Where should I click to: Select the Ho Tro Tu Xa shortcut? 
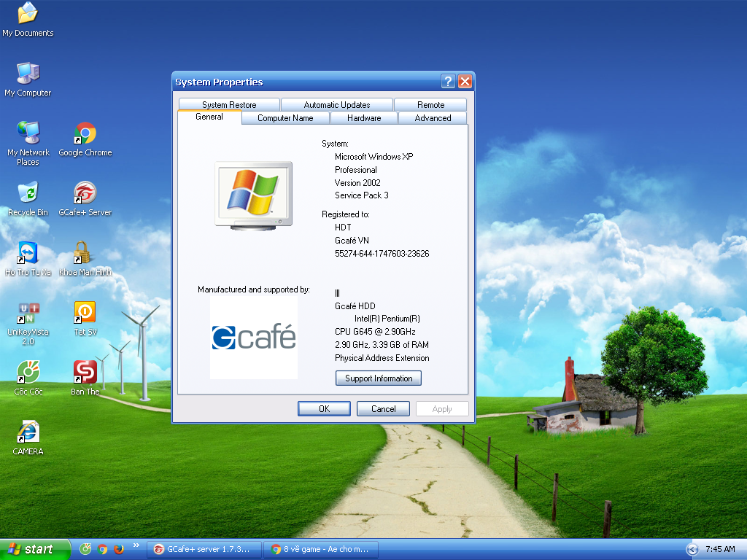tap(28, 259)
